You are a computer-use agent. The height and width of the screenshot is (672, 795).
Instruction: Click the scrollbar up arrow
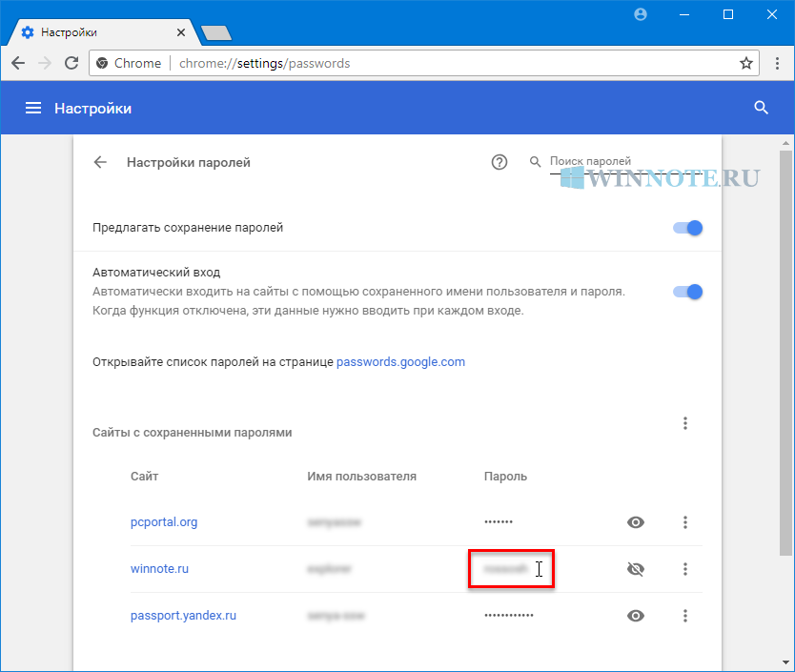click(x=785, y=143)
